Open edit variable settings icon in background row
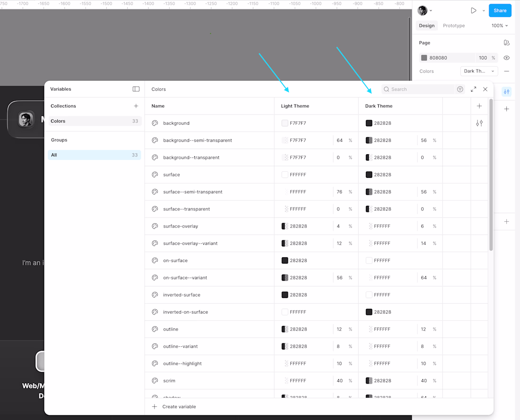Image resolution: width=520 pixels, height=420 pixels. (x=479, y=123)
